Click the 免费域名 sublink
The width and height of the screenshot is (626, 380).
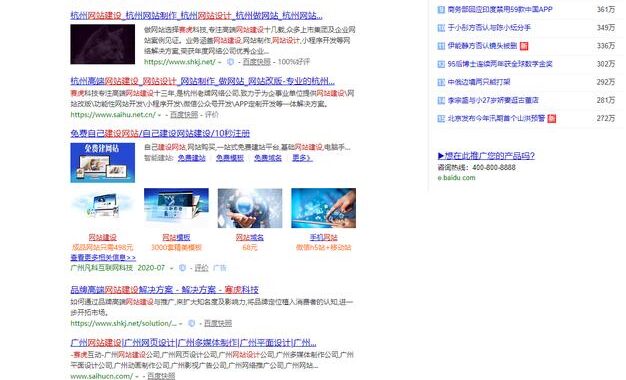(268, 158)
